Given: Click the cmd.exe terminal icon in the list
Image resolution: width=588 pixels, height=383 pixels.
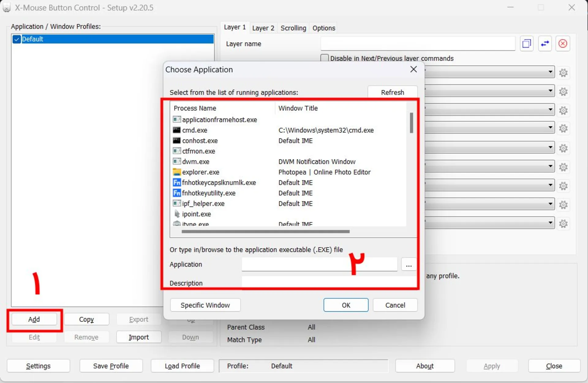Looking at the screenshot, I should pyautogui.click(x=177, y=130).
